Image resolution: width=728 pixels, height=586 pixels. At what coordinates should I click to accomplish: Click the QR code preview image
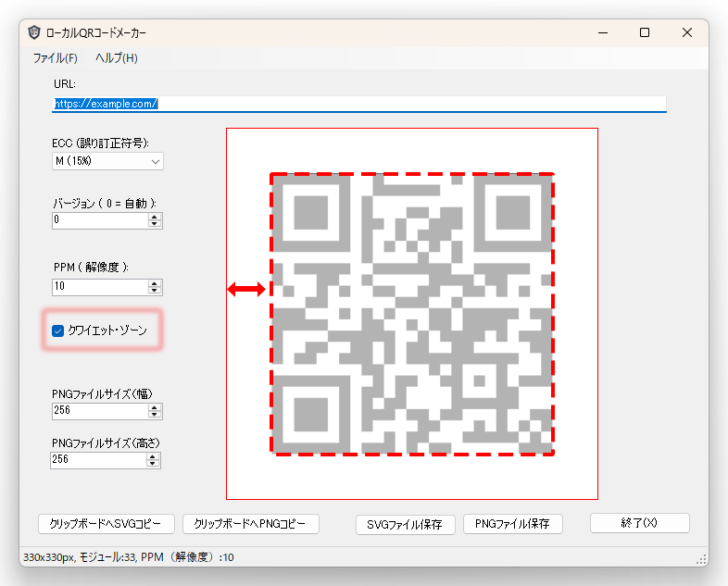pyautogui.click(x=412, y=314)
